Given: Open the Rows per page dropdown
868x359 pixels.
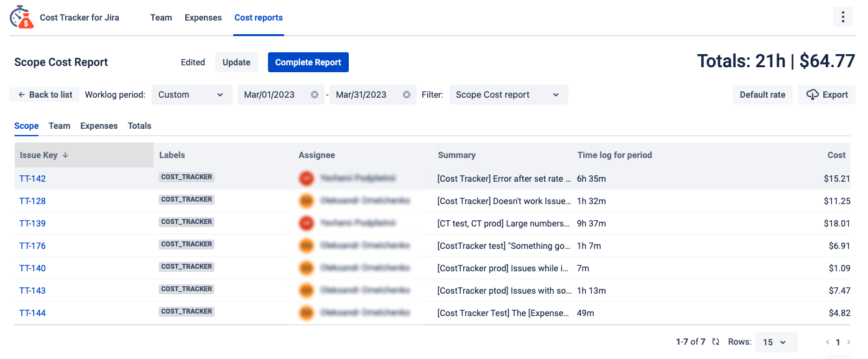Looking at the screenshot, I should (776, 342).
